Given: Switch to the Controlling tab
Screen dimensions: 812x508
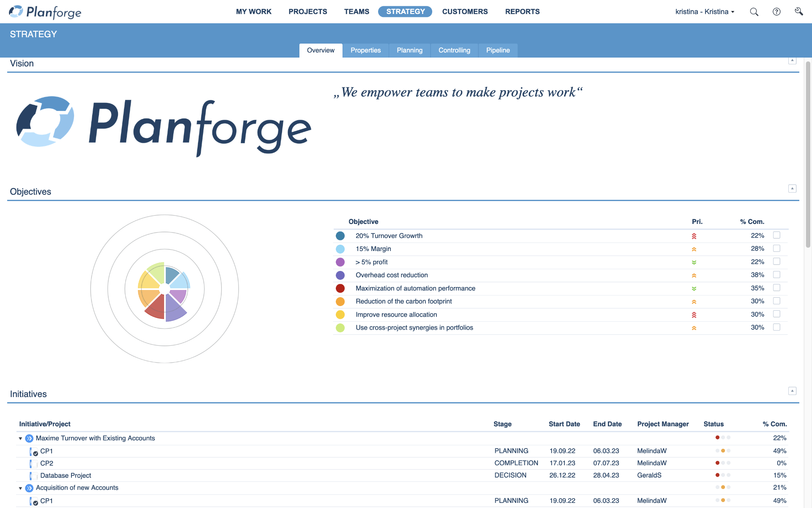Looking at the screenshot, I should coord(454,50).
